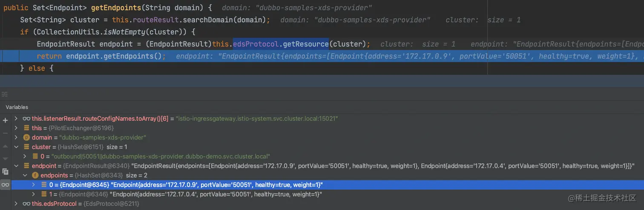Move watch up with up arrow
Image resolution: width=644 pixels, height=210 pixels.
click(5, 146)
